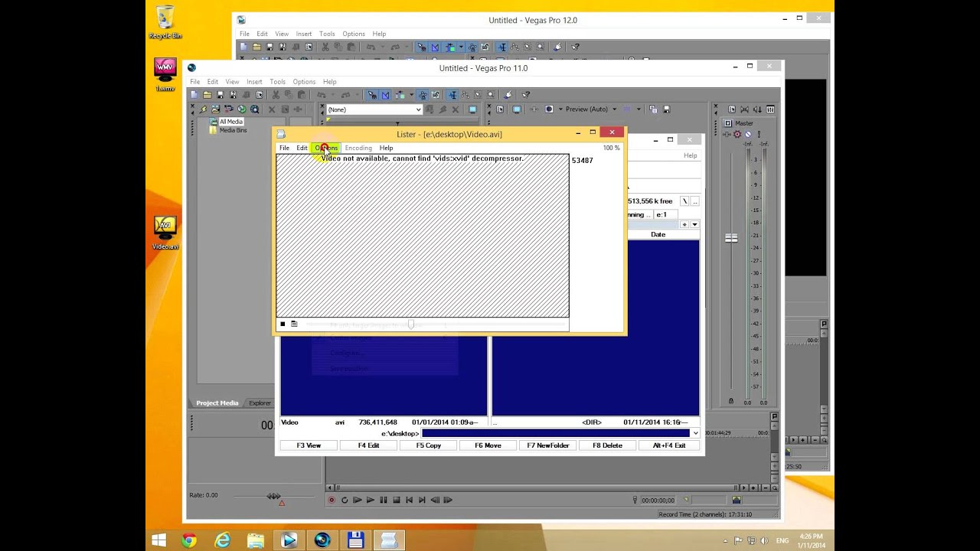
Task: Click F3 View button
Action: [309, 445]
